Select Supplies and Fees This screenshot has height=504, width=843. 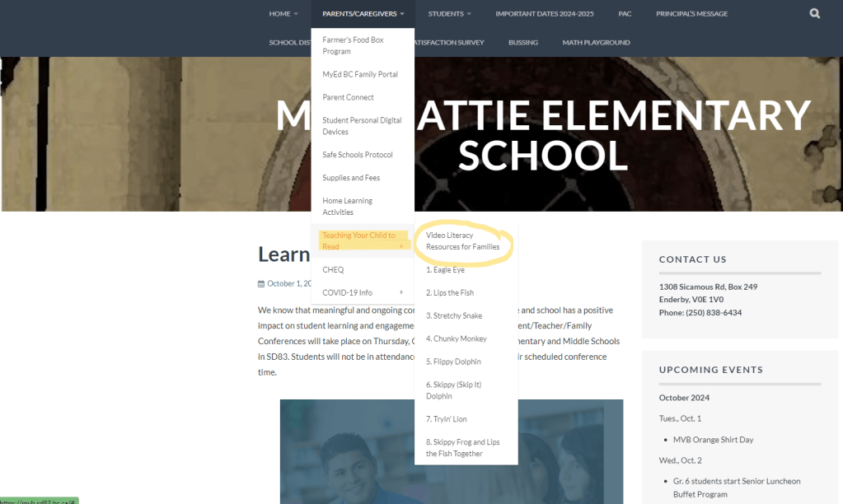[x=350, y=178]
